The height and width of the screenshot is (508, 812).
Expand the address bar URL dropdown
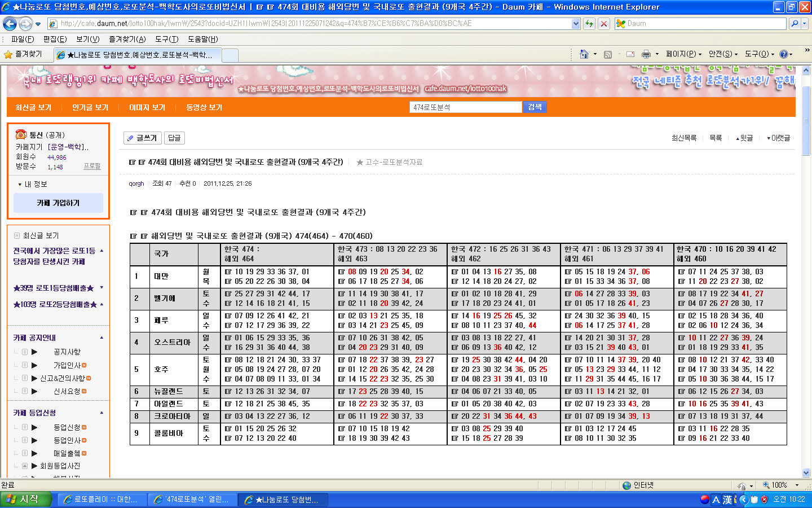[x=576, y=24]
